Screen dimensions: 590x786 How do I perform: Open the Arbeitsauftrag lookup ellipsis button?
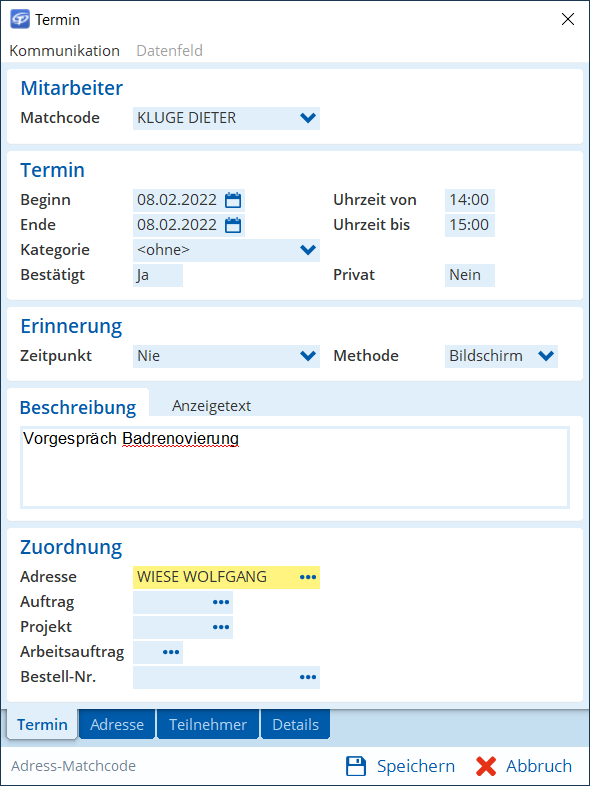click(171, 652)
